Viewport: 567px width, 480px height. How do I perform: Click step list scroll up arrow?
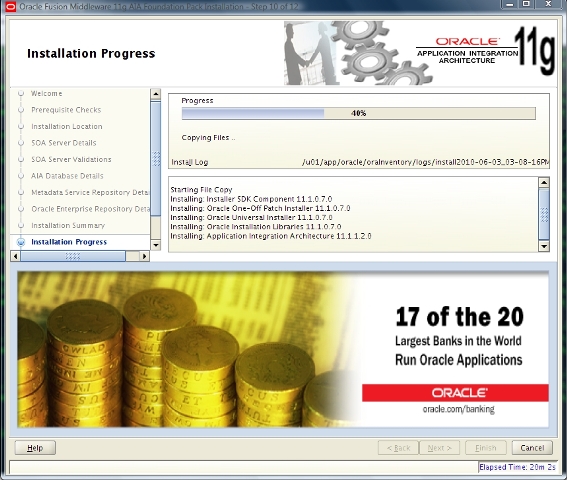click(155, 94)
